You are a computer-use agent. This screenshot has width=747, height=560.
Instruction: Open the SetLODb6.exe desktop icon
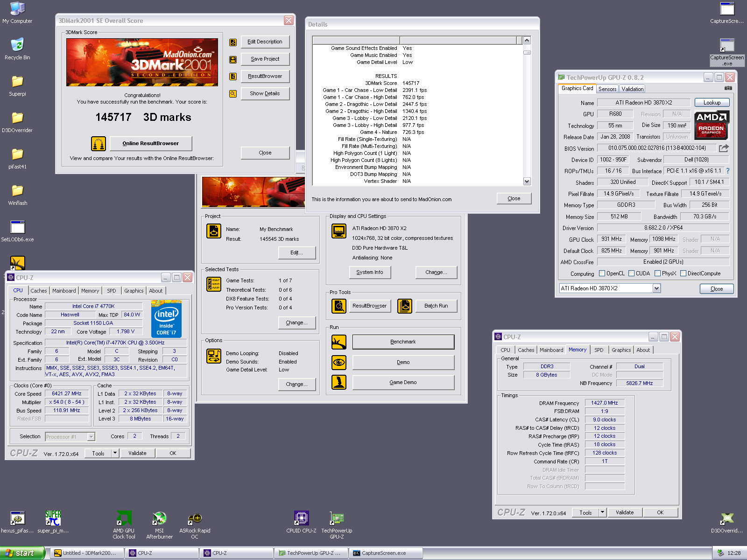tap(17, 231)
